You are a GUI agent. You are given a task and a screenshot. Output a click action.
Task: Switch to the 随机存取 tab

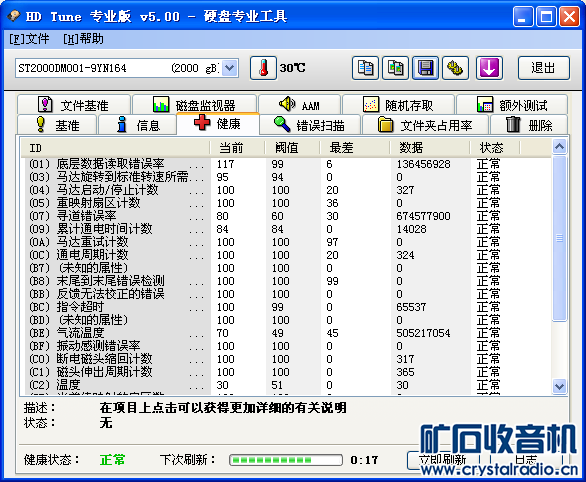coord(398,105)
